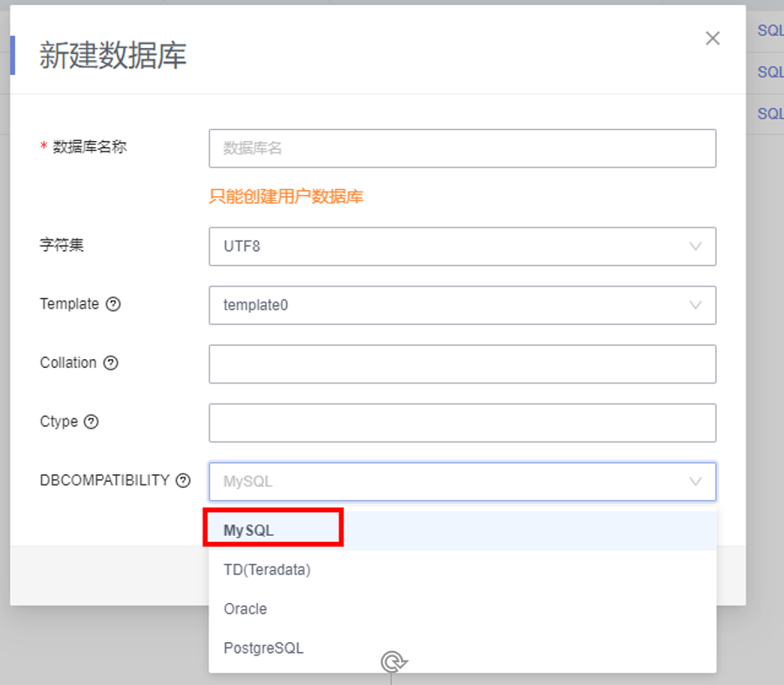Click the Collation help icon
This screenshot has width=784, height=685.
pos(111,363)
